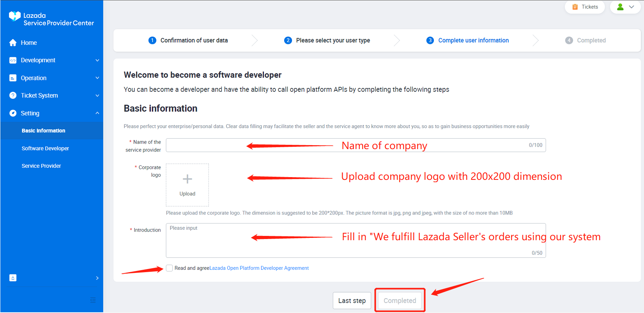The image size is (644, 313).
Task: Open the user account dropdown arrow
Action: (x=632, y=7)
